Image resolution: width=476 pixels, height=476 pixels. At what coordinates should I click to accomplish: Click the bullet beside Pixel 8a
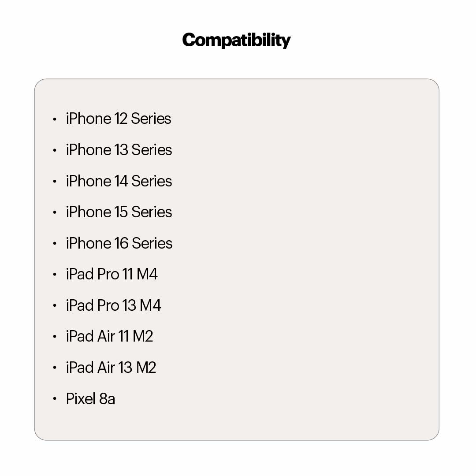point(55,399)
